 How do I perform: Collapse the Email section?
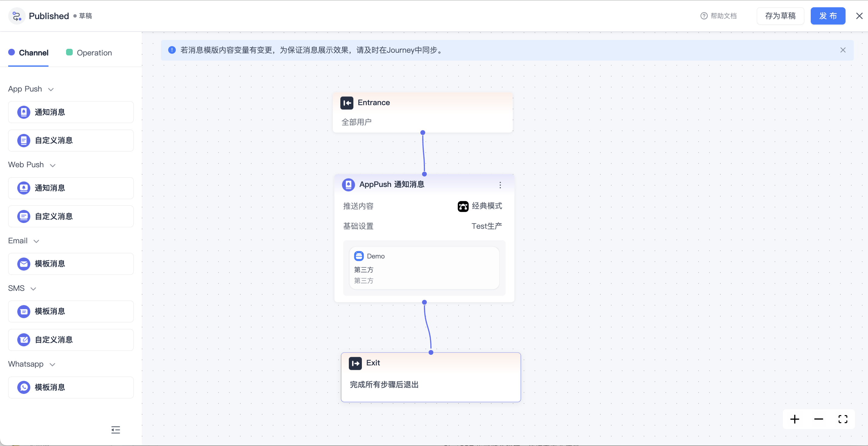tap(36, 241)
